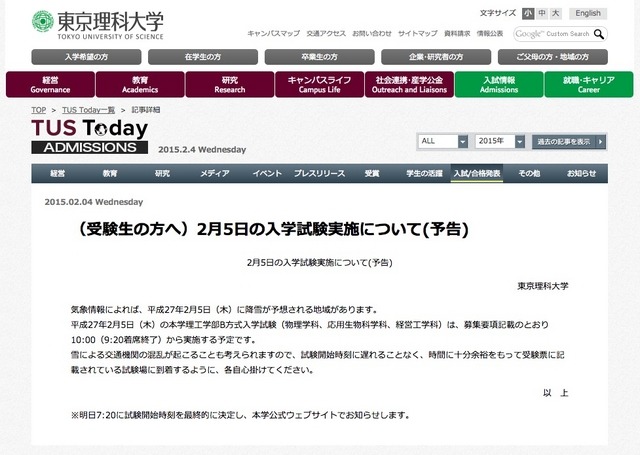Open the ALL category dropdown

(x=443, y=141)
